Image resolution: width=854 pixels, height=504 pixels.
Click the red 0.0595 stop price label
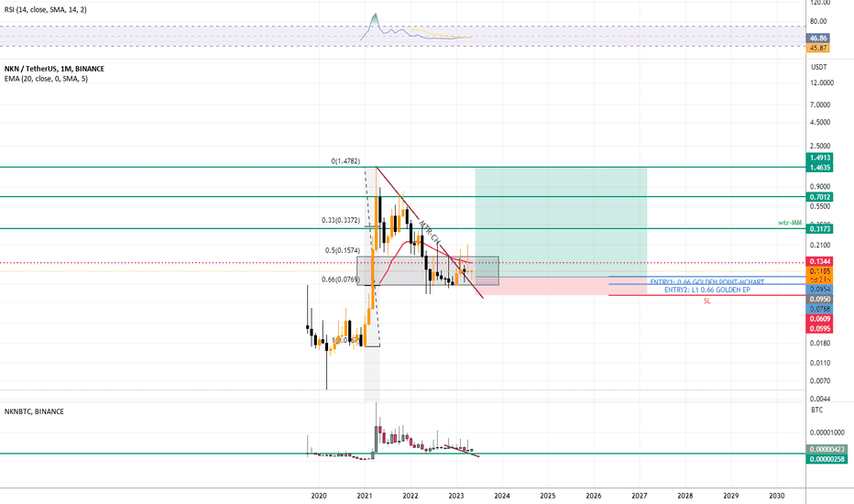click(819, 329)
